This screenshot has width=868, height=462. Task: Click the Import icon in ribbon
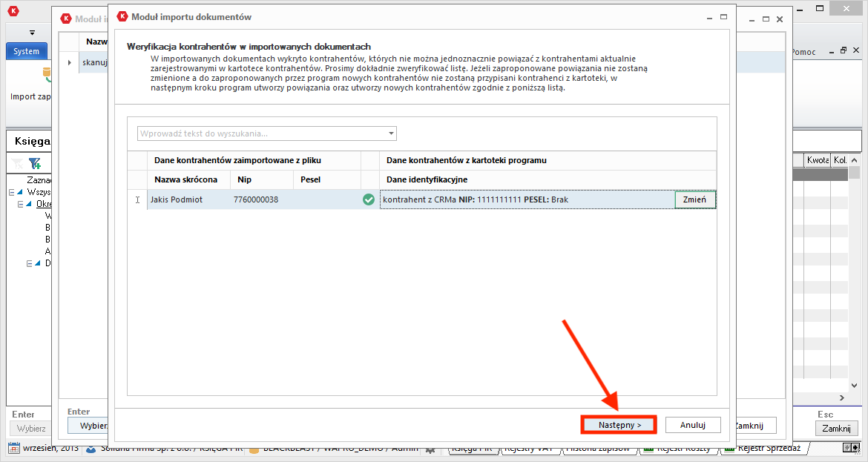[x=46, y=74]
